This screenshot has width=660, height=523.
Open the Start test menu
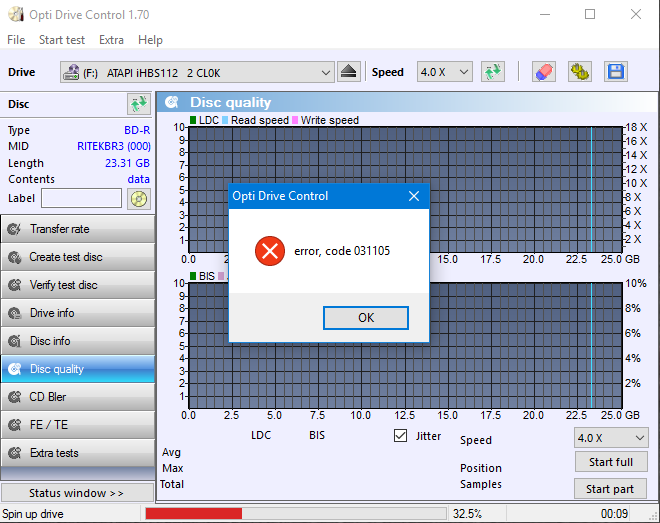[62, 40]
